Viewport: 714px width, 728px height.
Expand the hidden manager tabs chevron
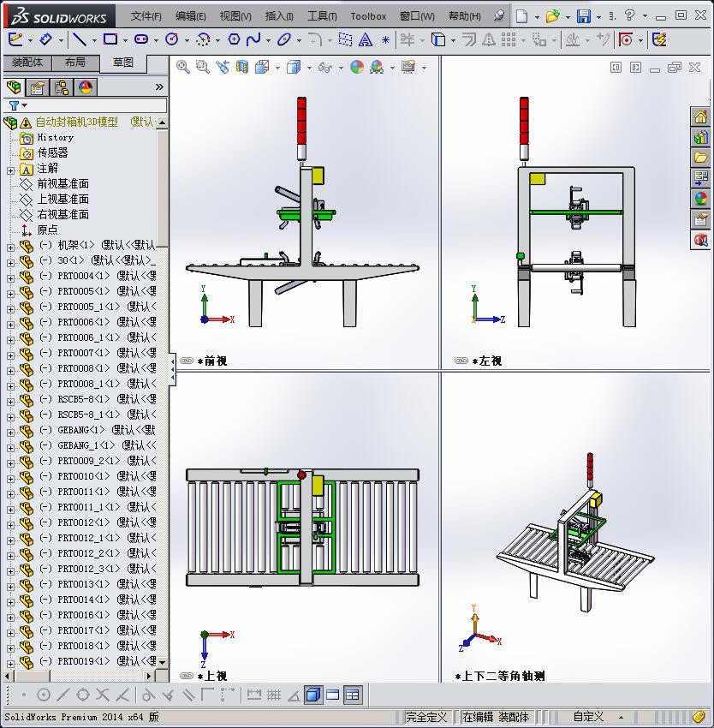pyautogui.click(x=159, y=87)
